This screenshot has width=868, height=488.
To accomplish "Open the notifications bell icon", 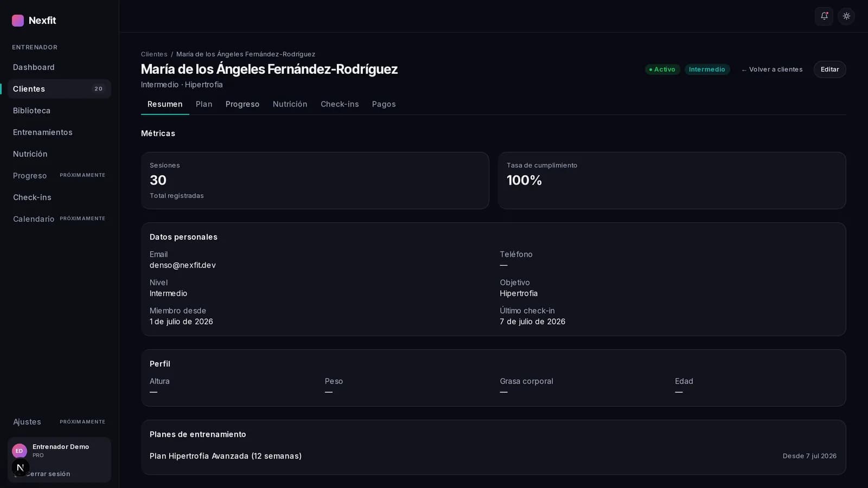I will tap(824, 16).
